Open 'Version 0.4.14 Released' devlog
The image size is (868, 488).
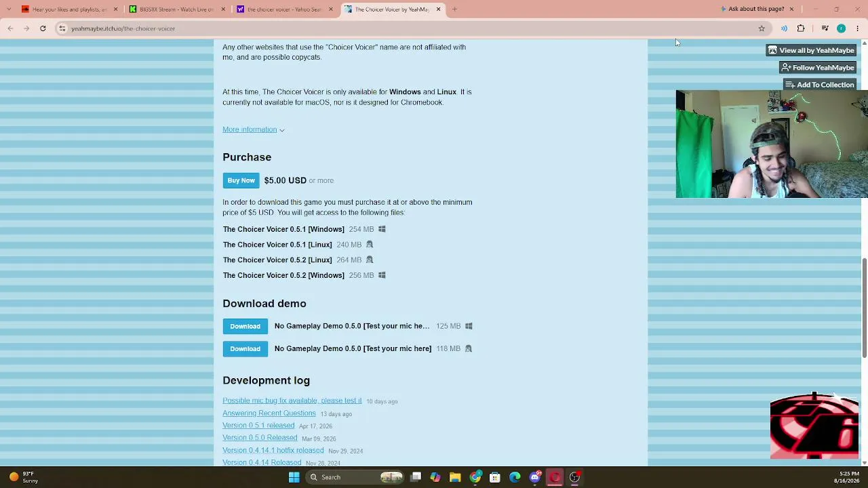click(x=262, y=462)
